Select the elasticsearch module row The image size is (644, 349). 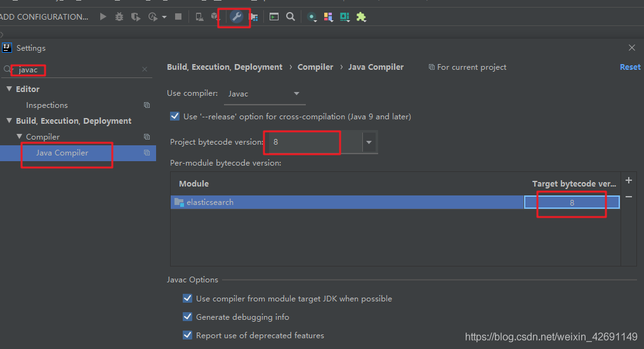point(395,202)
